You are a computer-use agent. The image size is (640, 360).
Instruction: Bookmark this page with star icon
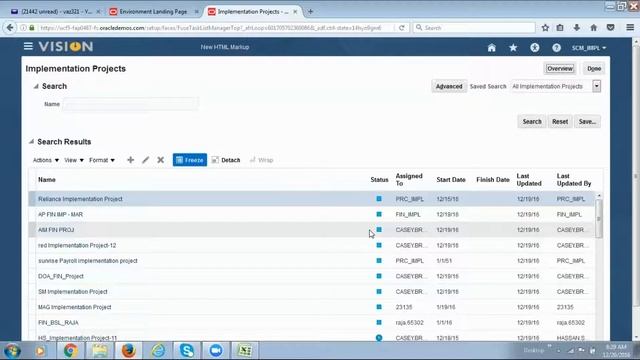tap(545, 28)
